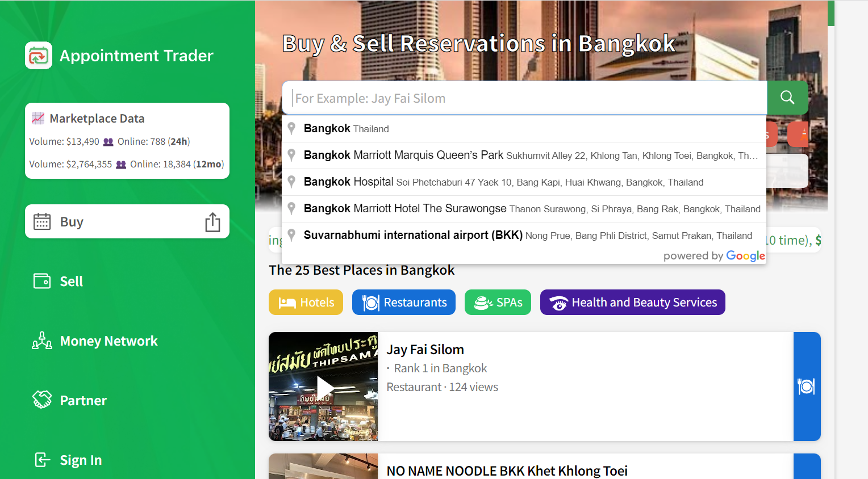This screenshot has height=479, width=868.
Task: Click the Sell wallet icon
Action: click(x=42, y=281)
